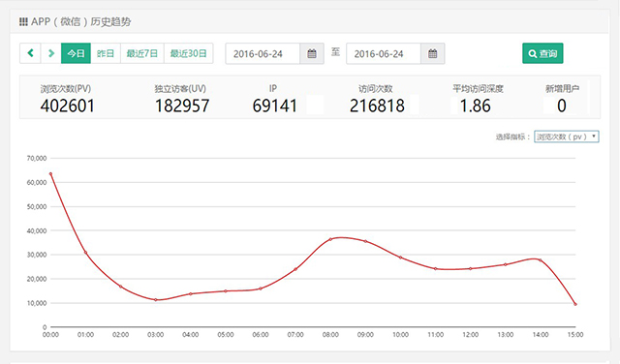Viewport: 620px width, 364px height.
Task: Open calendar picker for end date
Action: coord(433,54)
